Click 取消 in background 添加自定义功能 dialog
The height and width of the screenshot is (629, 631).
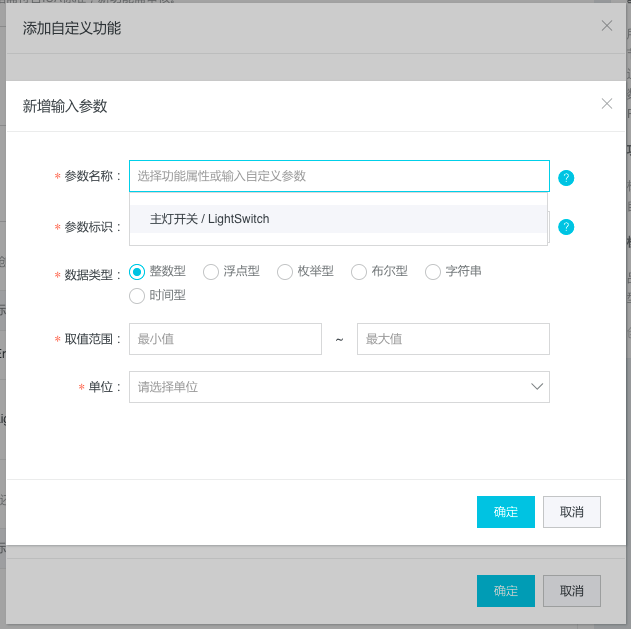(x=572, y=591)
